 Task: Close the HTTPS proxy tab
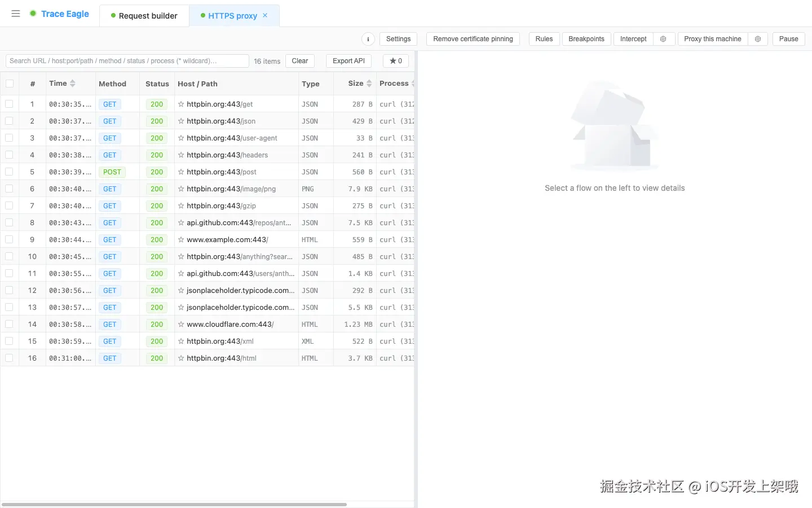tap(265, 15)
